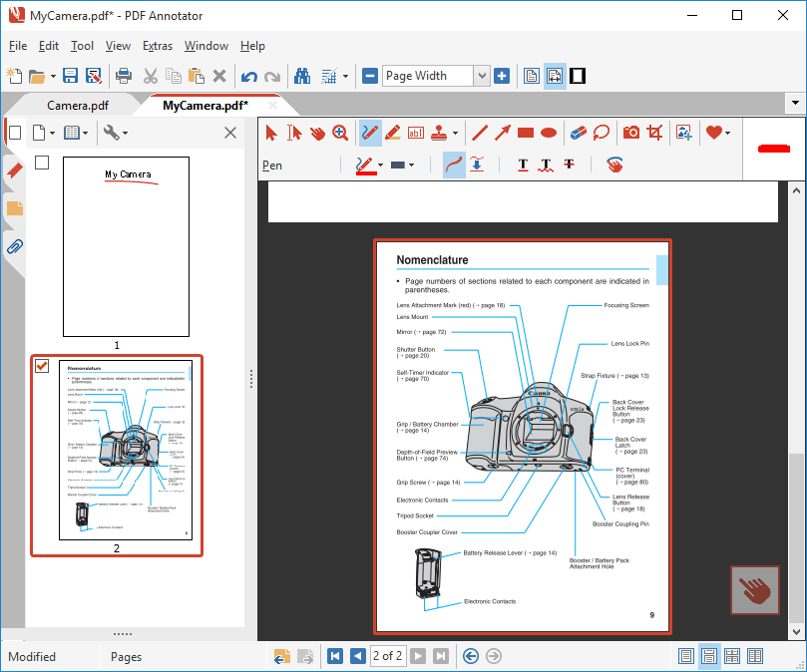807x672 pixels.
Task: Click the New document icon
Action: click(14, 76)
